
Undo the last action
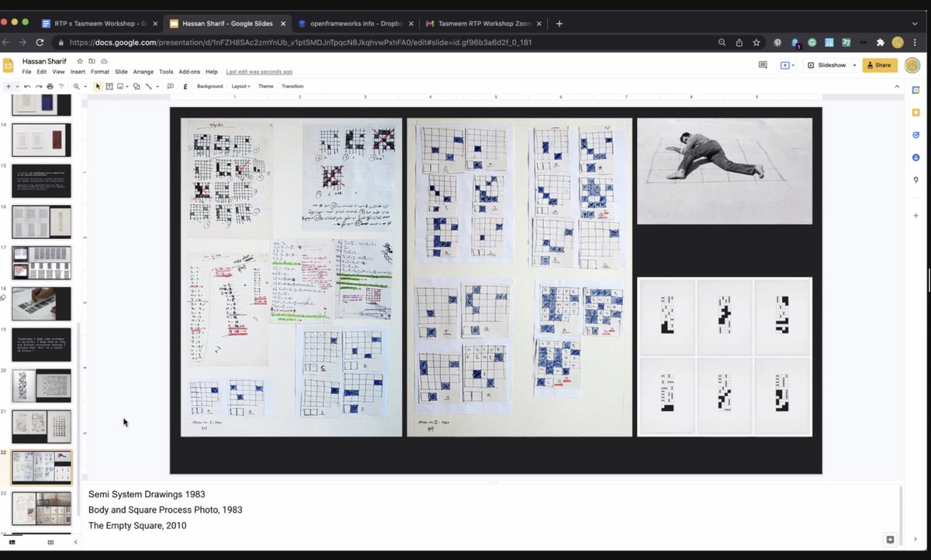(27, 86)
